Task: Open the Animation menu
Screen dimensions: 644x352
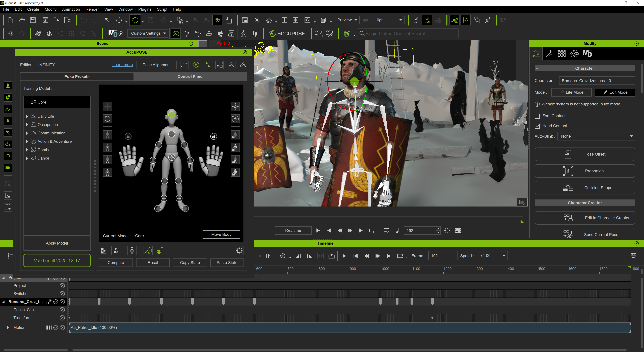Action: point(71,10)
